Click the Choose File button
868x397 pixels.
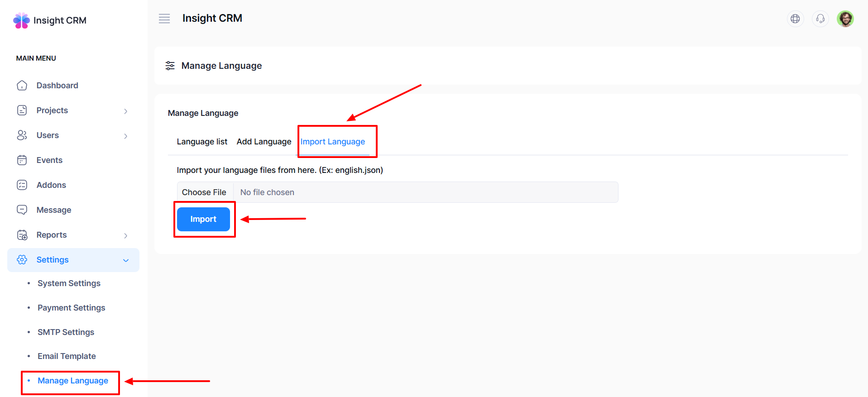[204, 192]
